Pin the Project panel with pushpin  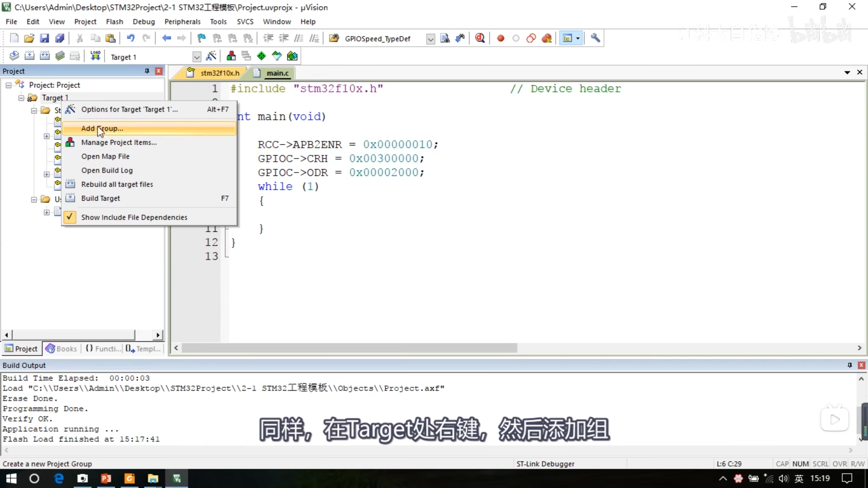[x=147, y=71]
